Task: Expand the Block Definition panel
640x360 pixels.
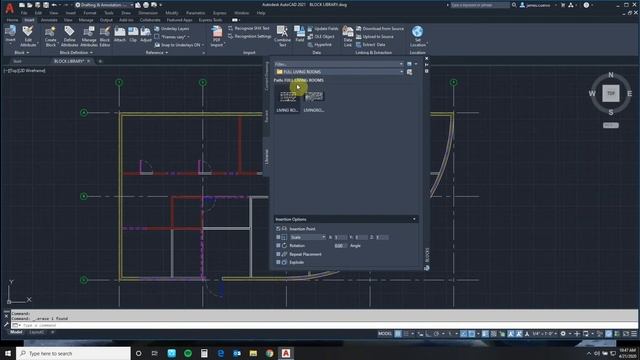Action: (76, 53)
